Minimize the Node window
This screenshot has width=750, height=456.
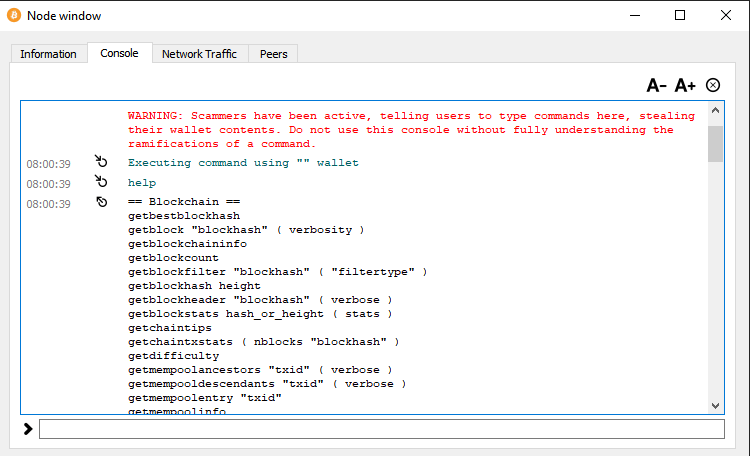pos(634,15)
